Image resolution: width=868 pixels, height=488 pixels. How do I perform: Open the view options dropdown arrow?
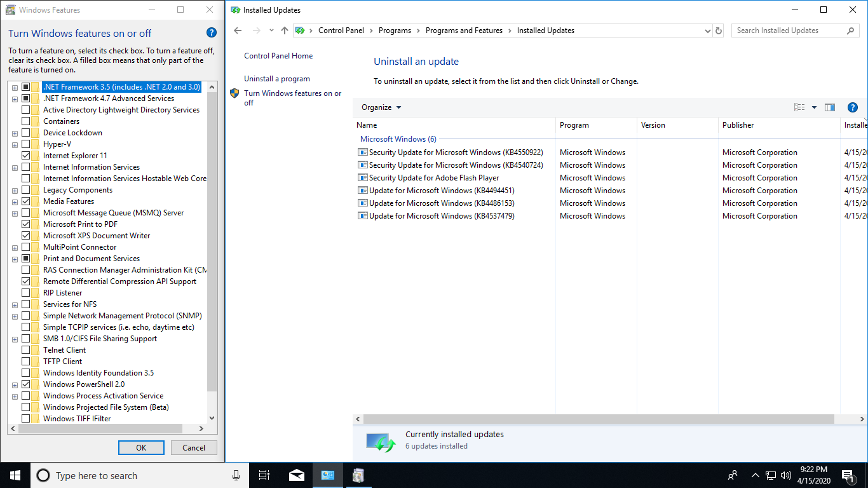814,107
